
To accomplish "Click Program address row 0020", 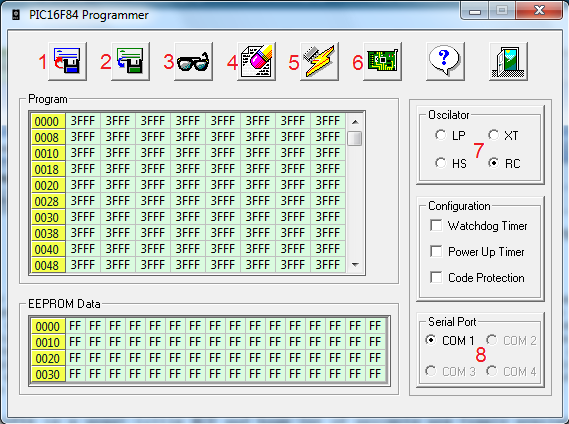I will tap(48, 185).
